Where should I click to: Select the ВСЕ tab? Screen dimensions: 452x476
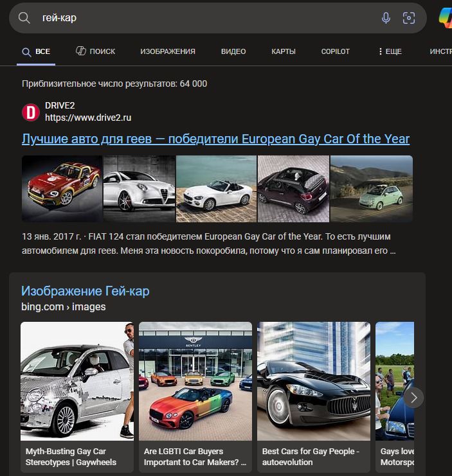[36, 51]
